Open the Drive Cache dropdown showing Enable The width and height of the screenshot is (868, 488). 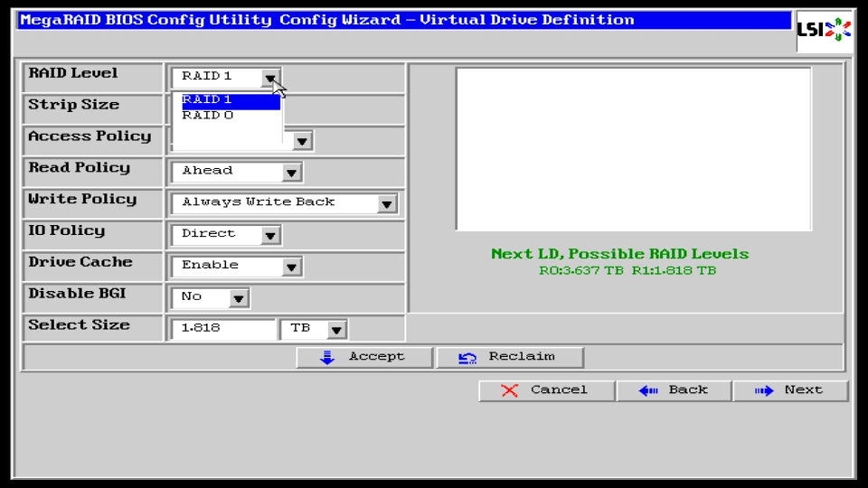[237, 266]
